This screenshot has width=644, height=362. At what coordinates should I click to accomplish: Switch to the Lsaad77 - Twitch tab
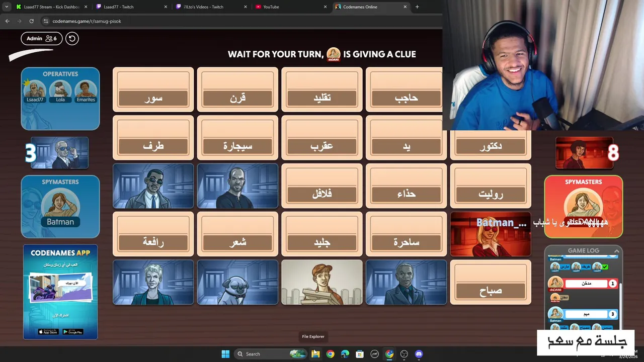132,7
